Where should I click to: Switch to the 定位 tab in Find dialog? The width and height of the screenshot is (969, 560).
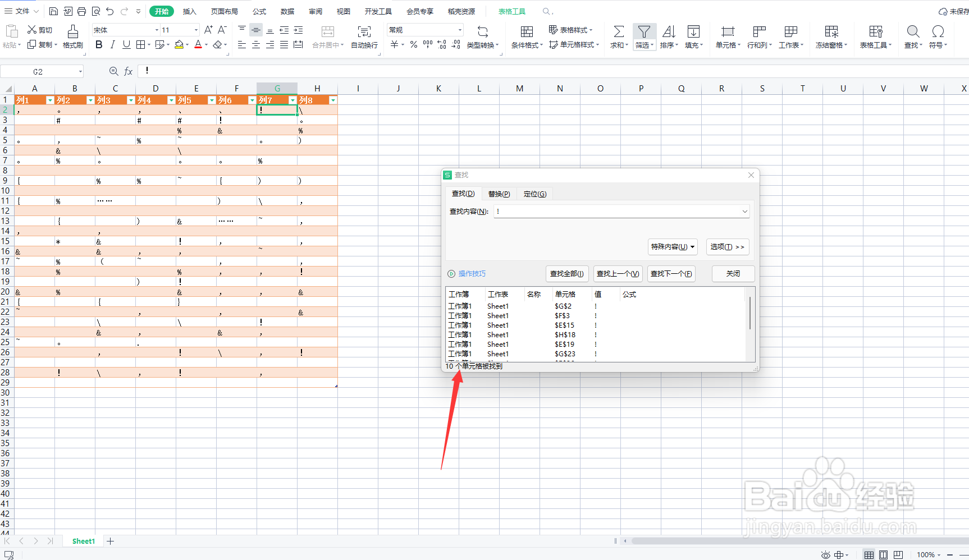535,194
